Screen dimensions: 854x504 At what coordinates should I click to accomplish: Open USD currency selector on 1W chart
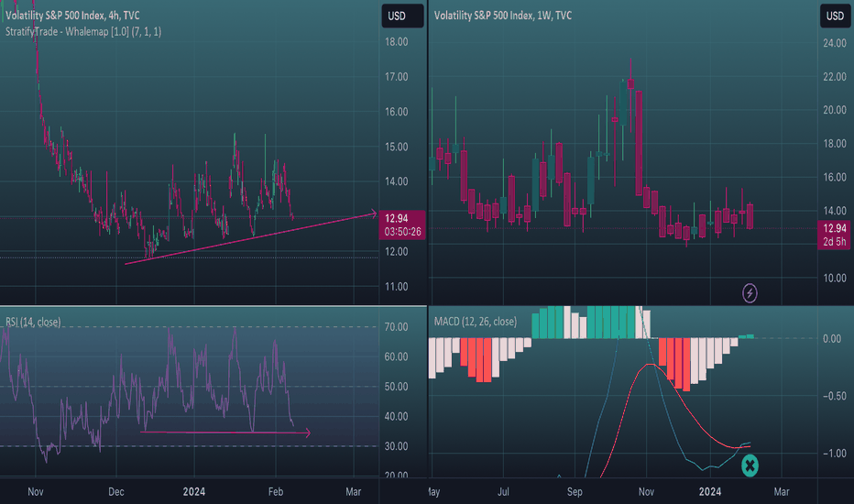835,16
